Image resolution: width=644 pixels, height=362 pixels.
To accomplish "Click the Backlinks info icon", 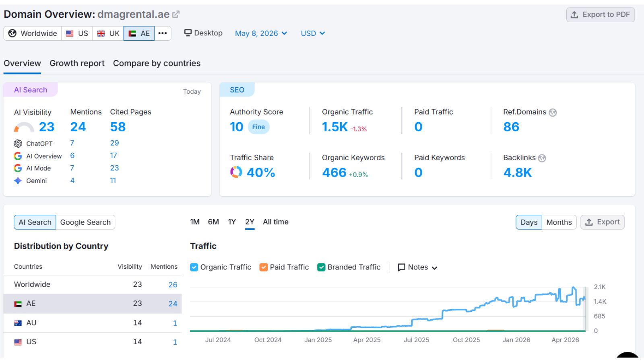I will 542,158.
